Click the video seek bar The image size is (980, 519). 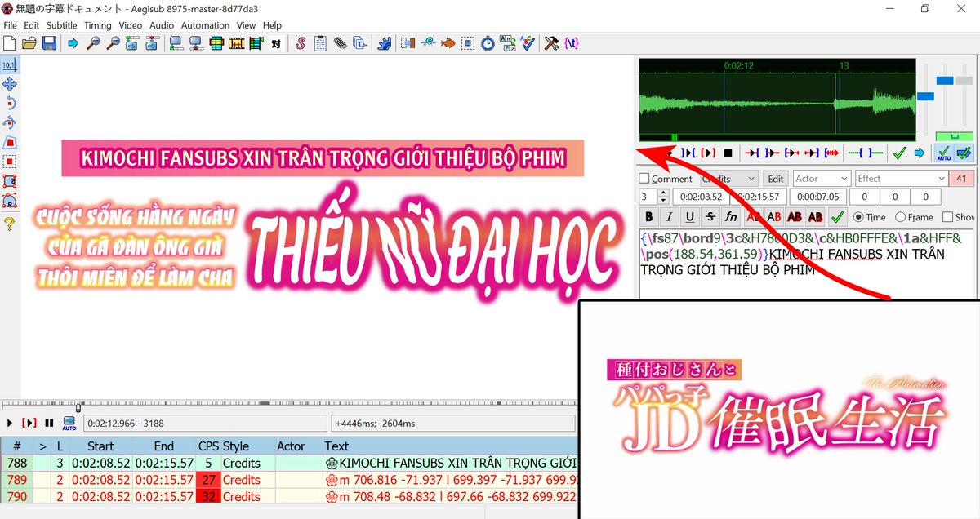click(x=290, y=406)
